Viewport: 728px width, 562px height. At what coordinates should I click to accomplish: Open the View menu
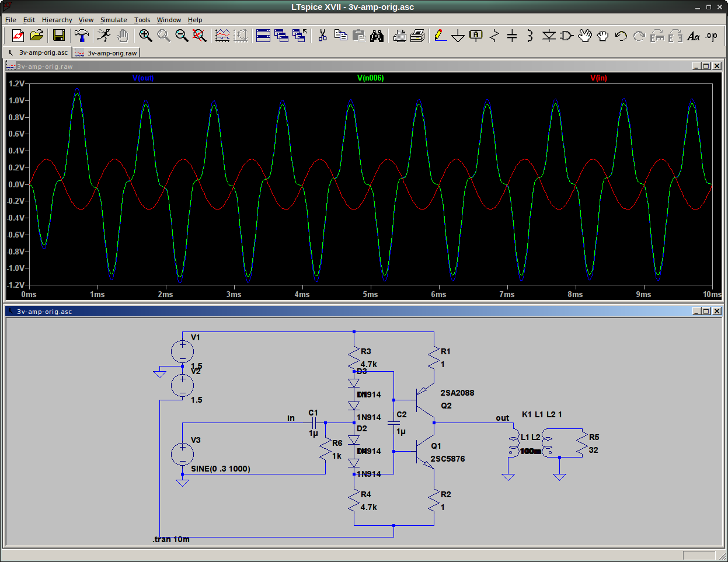[86, 20]
